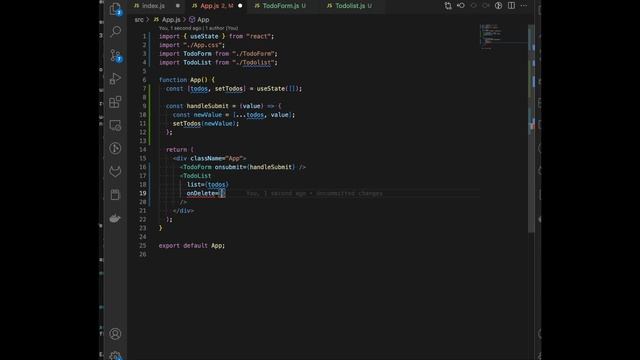This screenshot has width=640, height=360.
Task: Click newValue on line 10
Action: coord(207,115)
